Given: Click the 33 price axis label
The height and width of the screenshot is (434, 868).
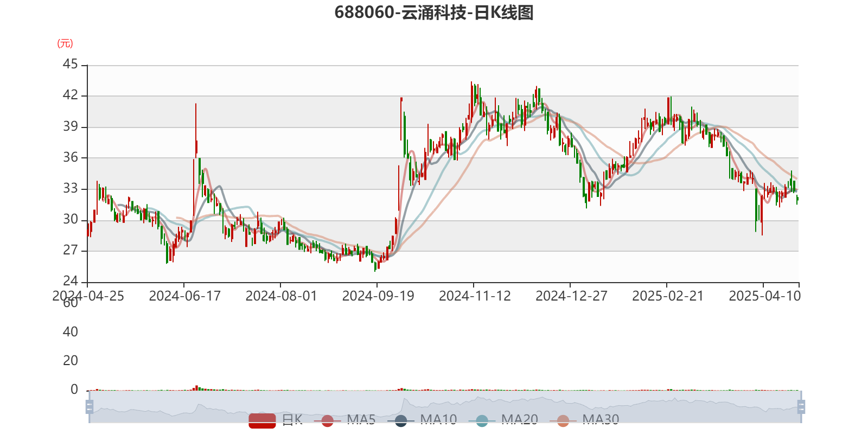Looking at the screenshot, I should coord(71,189).
